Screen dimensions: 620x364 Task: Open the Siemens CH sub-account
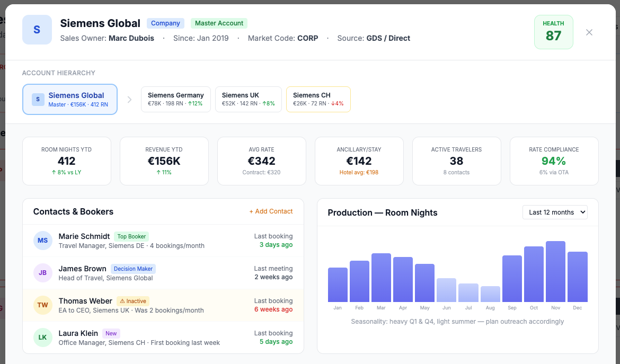click(x=318, y=99)
